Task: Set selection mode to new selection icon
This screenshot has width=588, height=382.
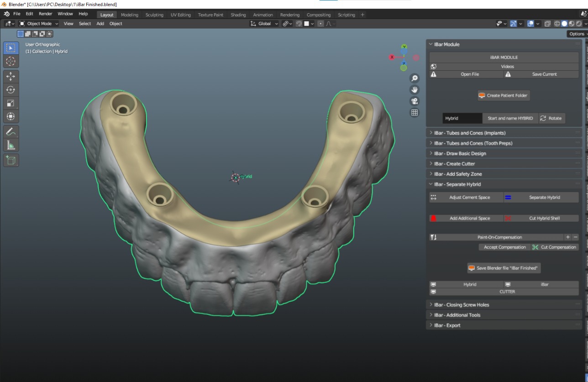Action: pyautogui.click(x=21, y=33)
